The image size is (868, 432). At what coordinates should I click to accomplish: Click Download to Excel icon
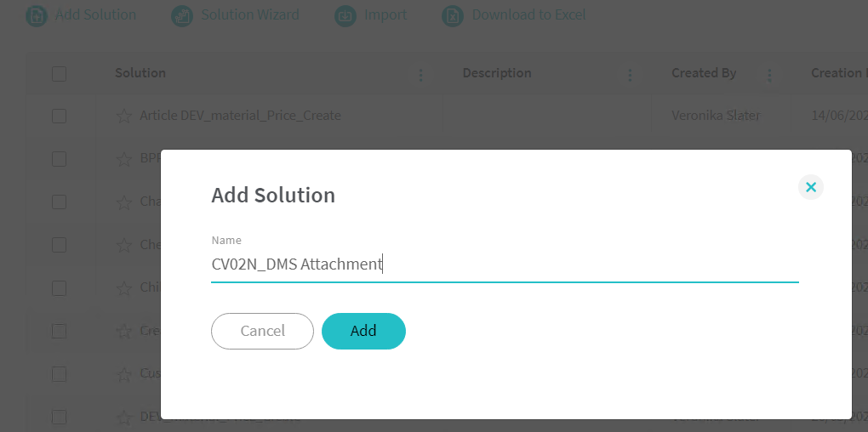[x=454, y=15]
